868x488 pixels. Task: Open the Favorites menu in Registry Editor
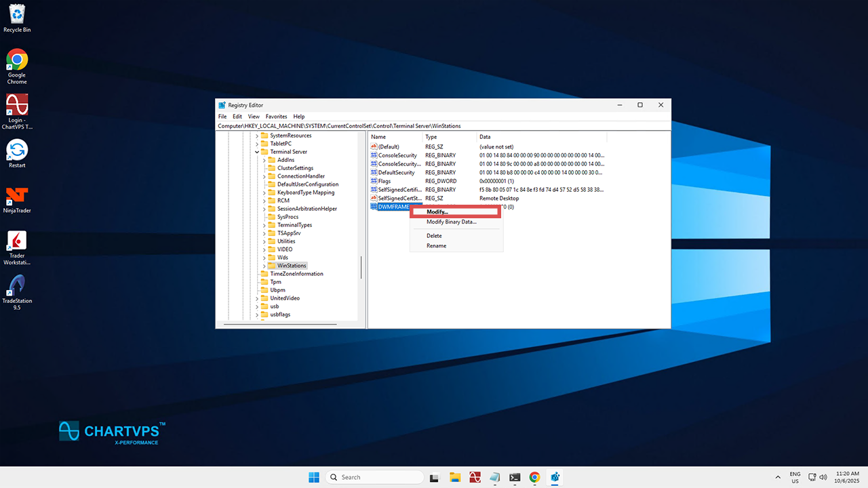276,117
